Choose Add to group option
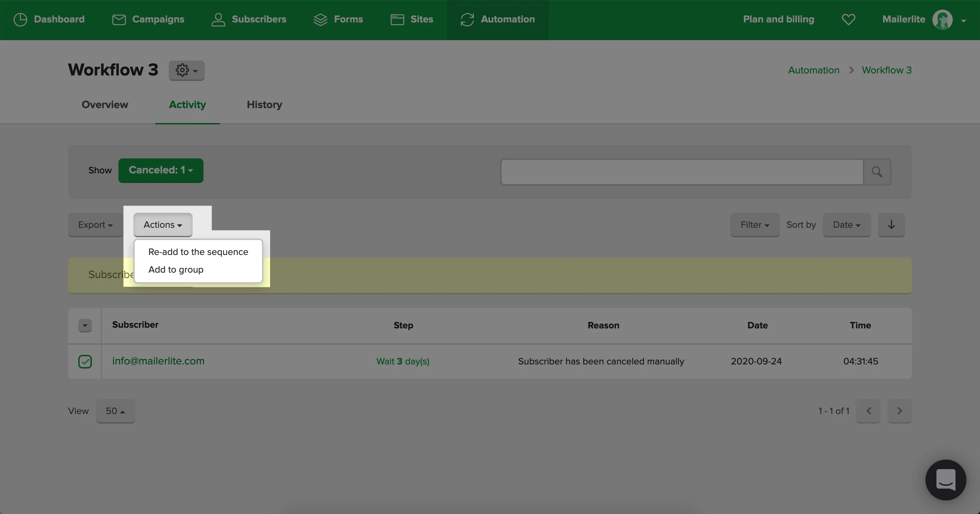Image resolution: width=980 pixels, height=514 pixels. coord(176,270)
